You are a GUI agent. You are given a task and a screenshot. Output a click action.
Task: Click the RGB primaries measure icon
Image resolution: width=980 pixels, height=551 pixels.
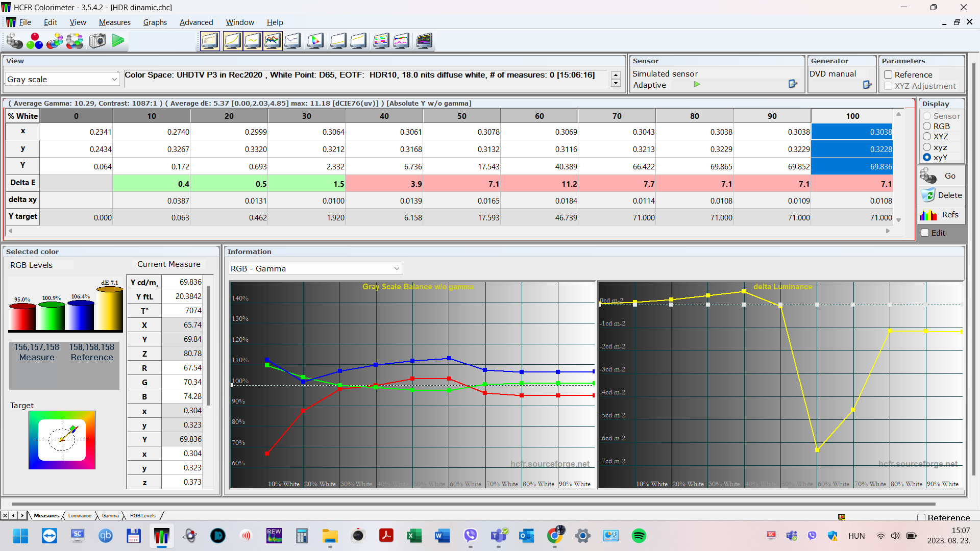pyautogui.click(x=35, y=41)
